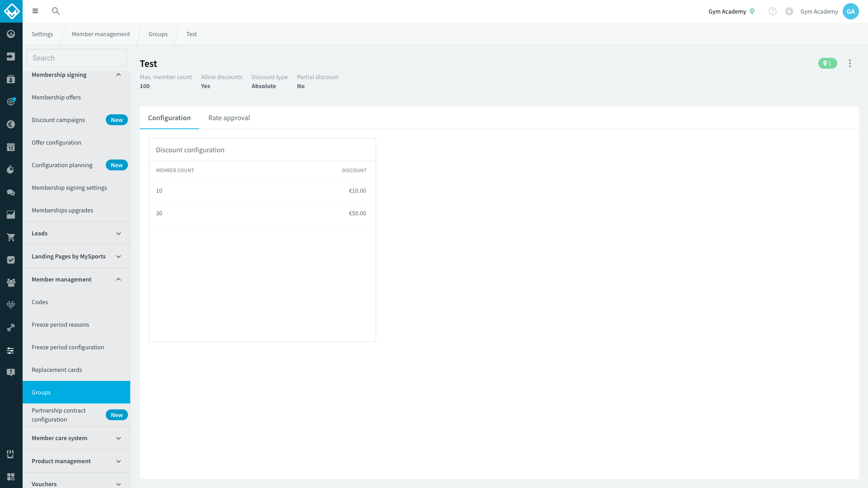
Task: Open the chat bubbles icon in left rail
Action: coord(11,192)
